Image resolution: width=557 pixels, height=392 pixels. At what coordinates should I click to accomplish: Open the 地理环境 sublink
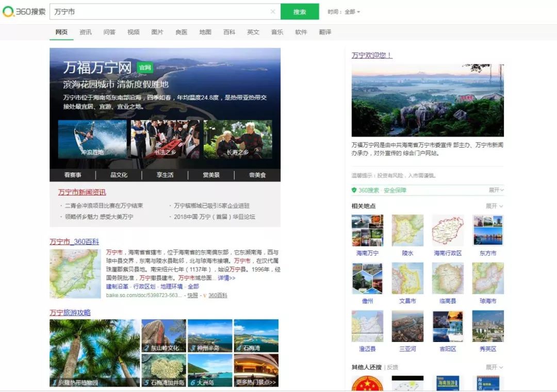172,286
